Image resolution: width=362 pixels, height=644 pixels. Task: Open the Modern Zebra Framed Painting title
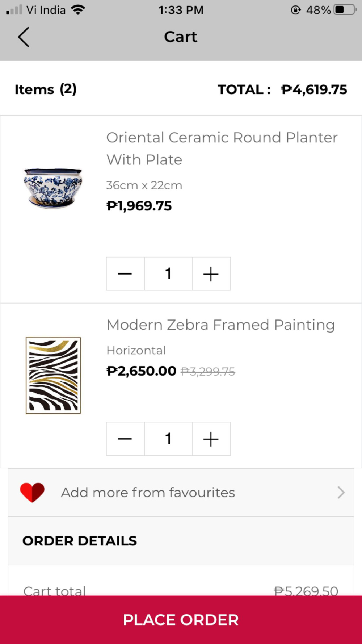220,325
